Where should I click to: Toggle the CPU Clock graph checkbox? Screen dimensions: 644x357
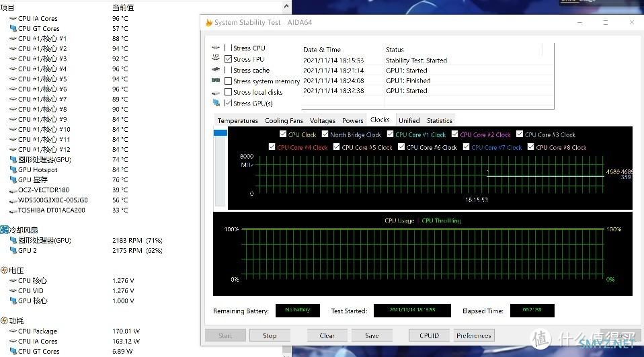tap(282, 134)
